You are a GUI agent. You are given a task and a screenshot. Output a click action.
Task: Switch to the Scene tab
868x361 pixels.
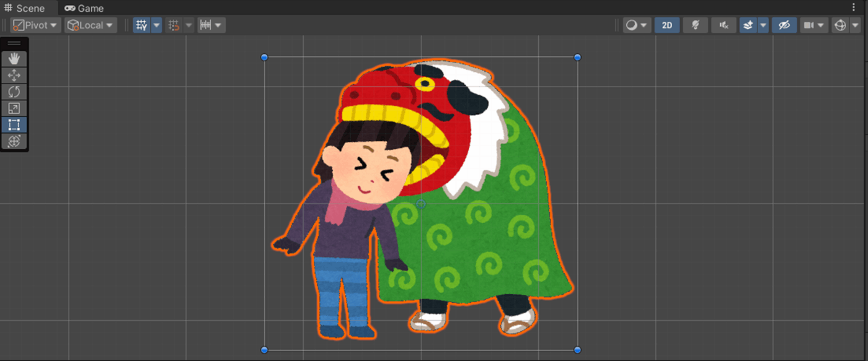25,8
